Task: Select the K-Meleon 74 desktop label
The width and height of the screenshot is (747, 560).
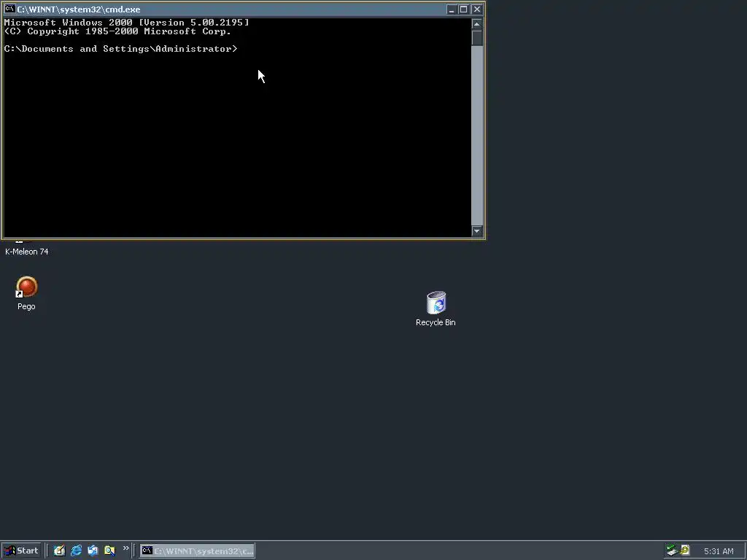Action: tap(27, 252)
